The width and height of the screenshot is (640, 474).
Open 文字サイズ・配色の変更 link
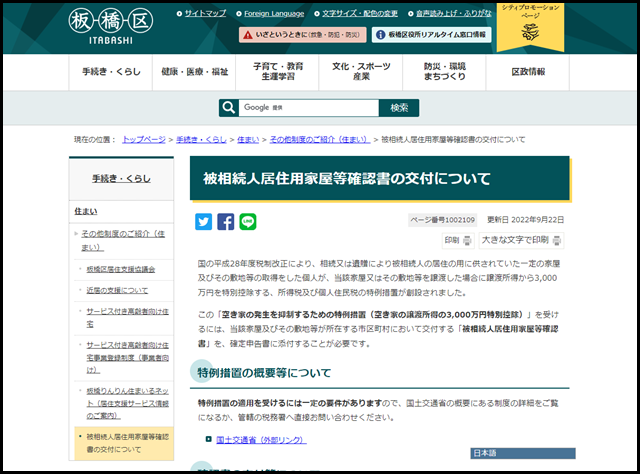(360, 13)
